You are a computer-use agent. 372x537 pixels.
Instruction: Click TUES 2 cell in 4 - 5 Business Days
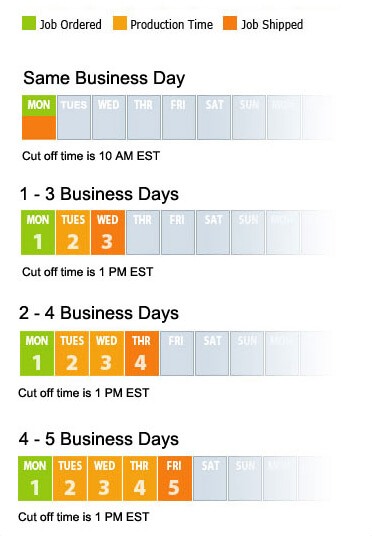70,478
